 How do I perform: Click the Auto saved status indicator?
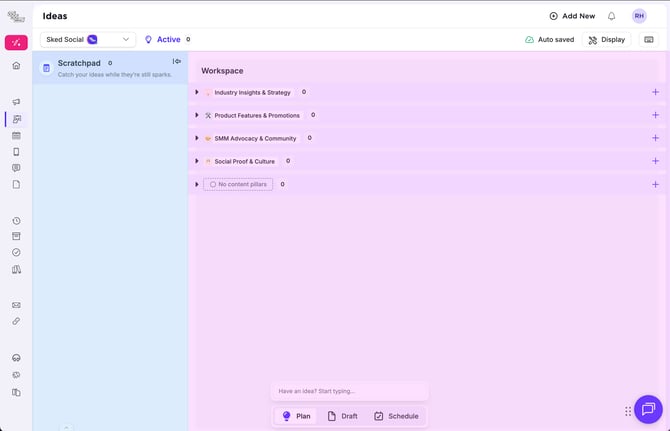pos(550,40)
